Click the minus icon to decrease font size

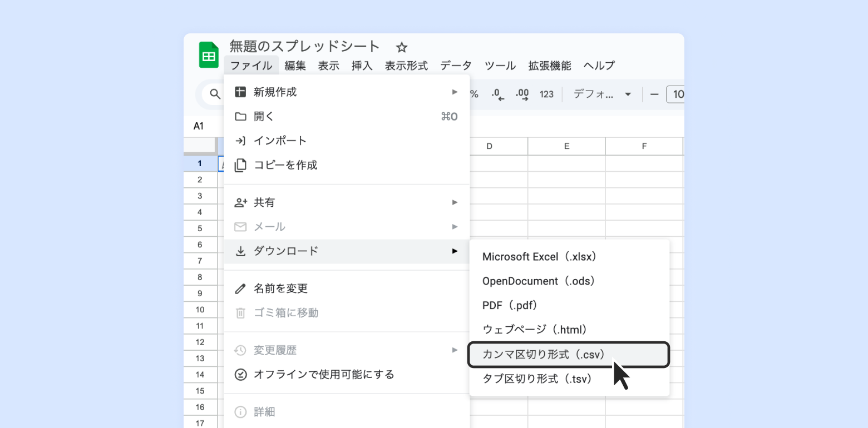click(x=654, y=94)
